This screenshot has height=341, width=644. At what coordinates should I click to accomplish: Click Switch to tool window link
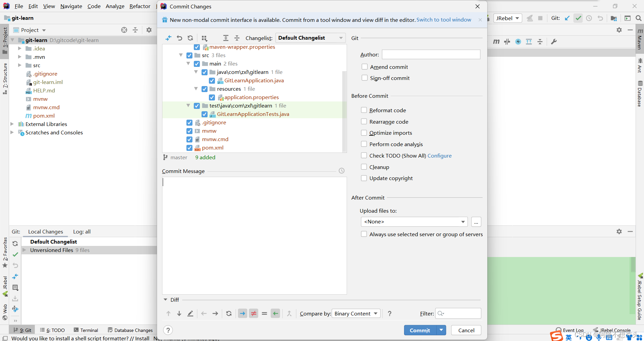click(444, 20)
